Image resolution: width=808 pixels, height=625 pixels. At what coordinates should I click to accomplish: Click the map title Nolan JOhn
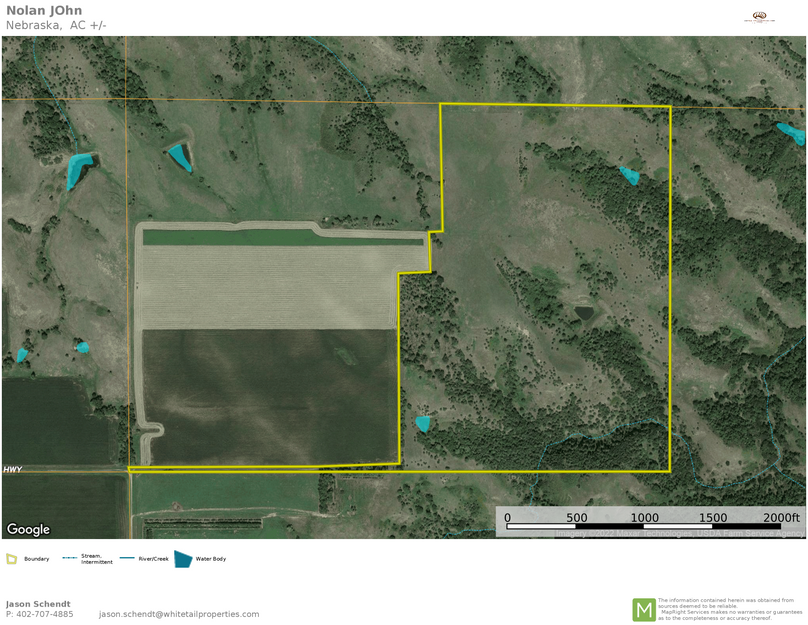tap(44, 11)
